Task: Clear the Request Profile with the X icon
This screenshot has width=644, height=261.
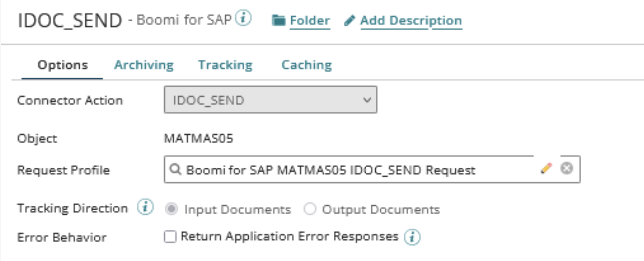Action: click(566, 168)
